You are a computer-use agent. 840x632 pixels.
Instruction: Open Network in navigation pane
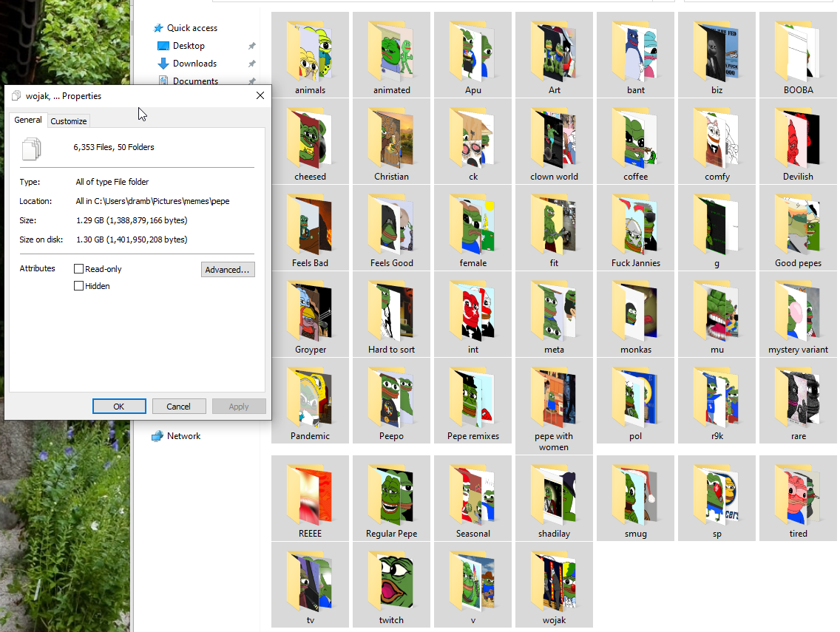coord(176,436)
